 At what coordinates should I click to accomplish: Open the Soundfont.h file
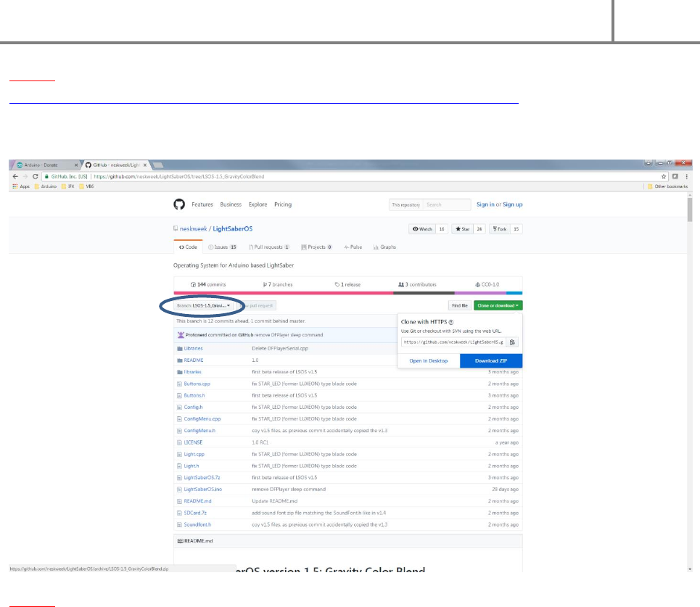tap(197, 525)
